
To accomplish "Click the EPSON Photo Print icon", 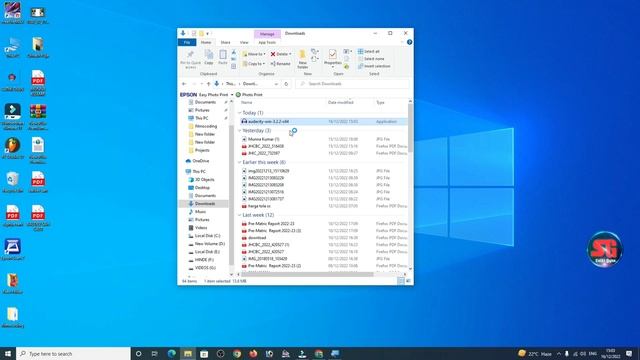I will [238, 95].
